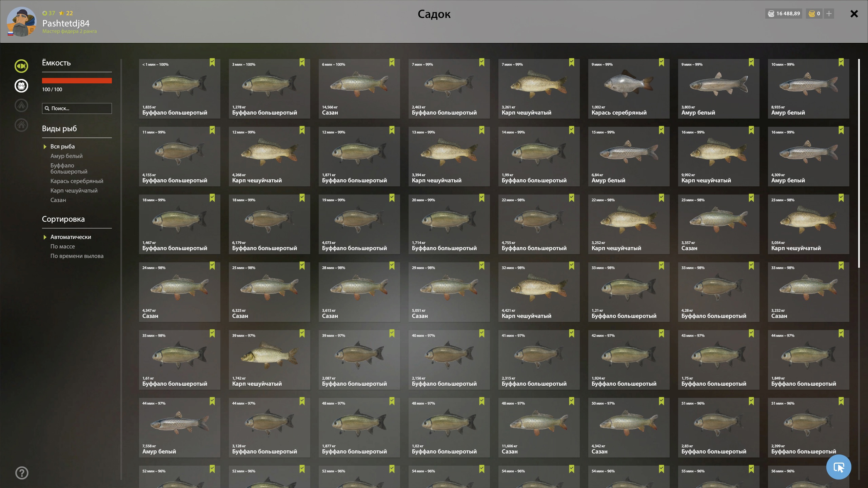Click the plus icon to add gold coins
This screenshot has height=488, width=868.
point(829,14)
